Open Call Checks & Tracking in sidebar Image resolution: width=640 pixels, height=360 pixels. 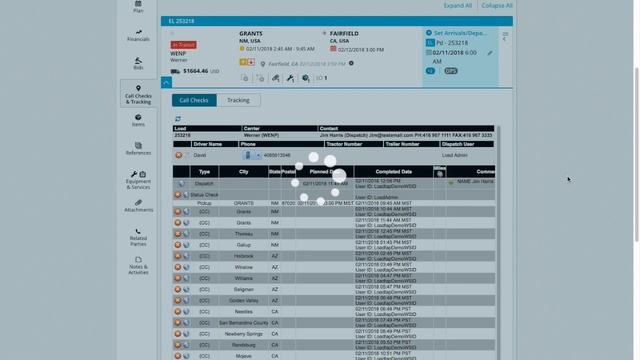pos(138,94)
